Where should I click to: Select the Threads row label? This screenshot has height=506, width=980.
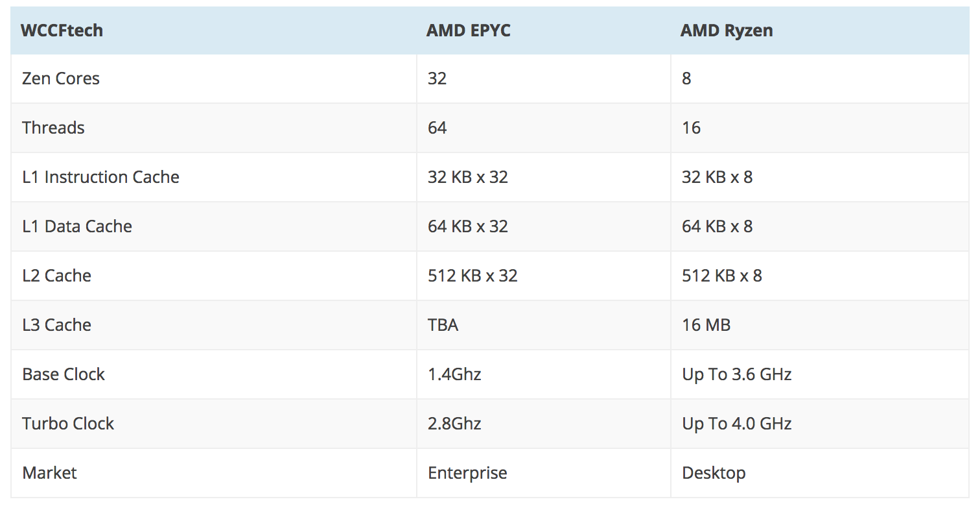click(x=53, y=128)
